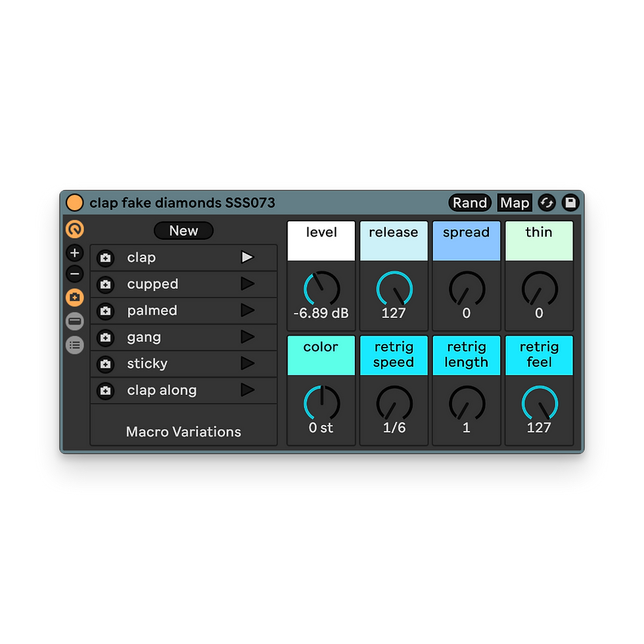
Task: Click the green thin macro label
Action: tap(540, 241)
